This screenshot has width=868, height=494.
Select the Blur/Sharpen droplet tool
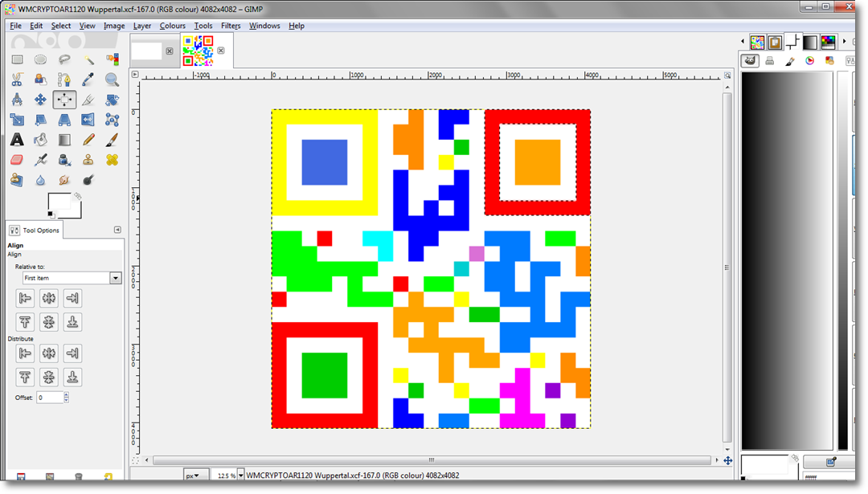click(40, 180)
